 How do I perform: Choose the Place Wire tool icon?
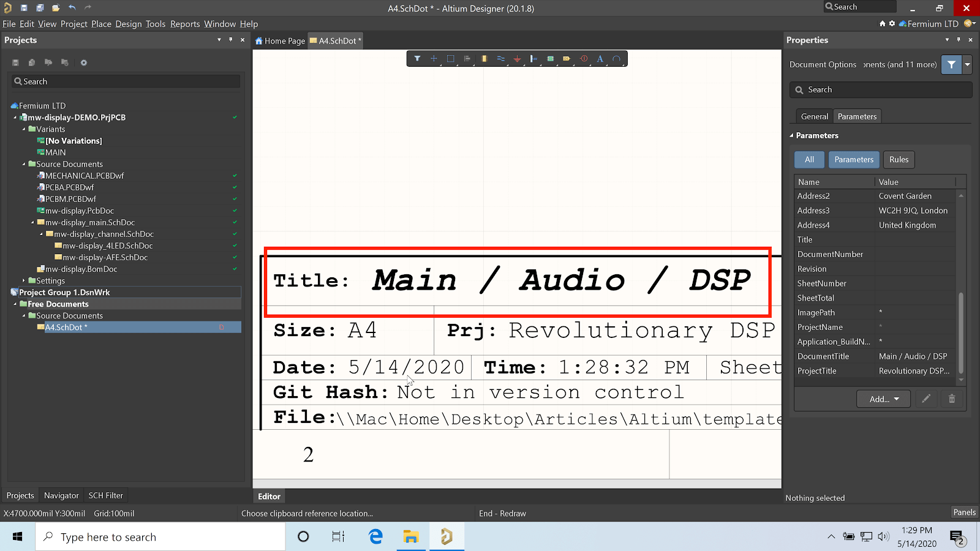point(500,59)
